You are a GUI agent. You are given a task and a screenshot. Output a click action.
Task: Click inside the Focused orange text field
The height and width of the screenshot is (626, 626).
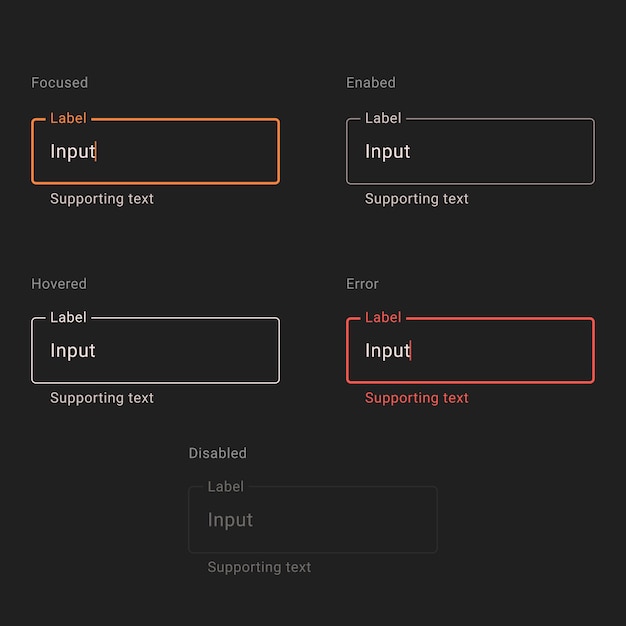[x=155, y=151]
